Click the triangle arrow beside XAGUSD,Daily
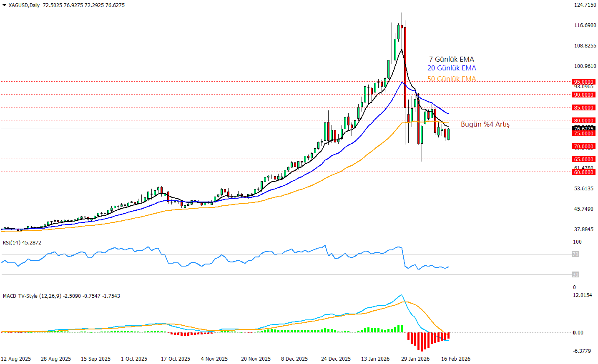Image resolution: width=598 pixels, height=364 pixels. pyautogui.click(x=4, y=5)
